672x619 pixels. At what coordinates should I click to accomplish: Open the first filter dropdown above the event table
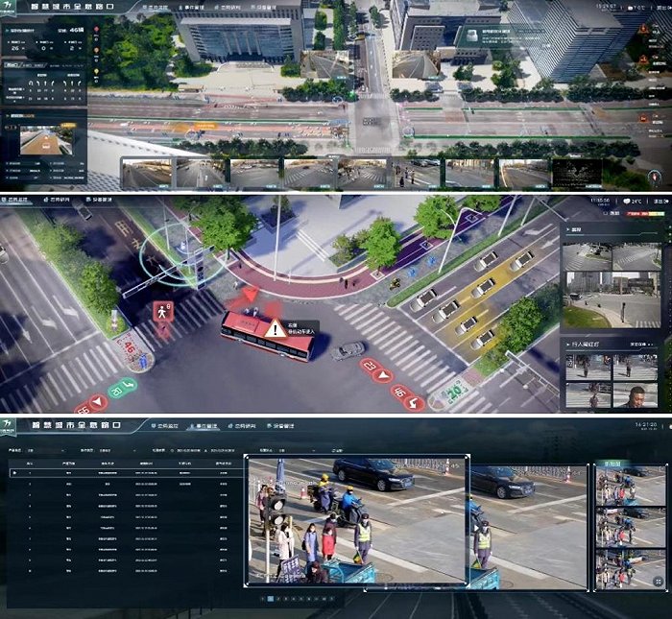tap(48, 449)
